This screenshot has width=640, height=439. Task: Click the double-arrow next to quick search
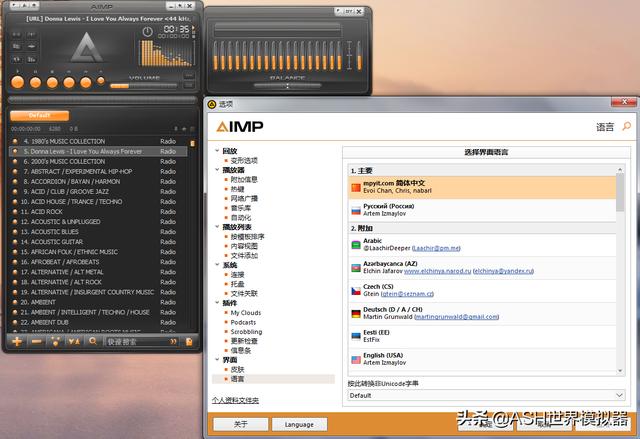[x=174, y=341]
